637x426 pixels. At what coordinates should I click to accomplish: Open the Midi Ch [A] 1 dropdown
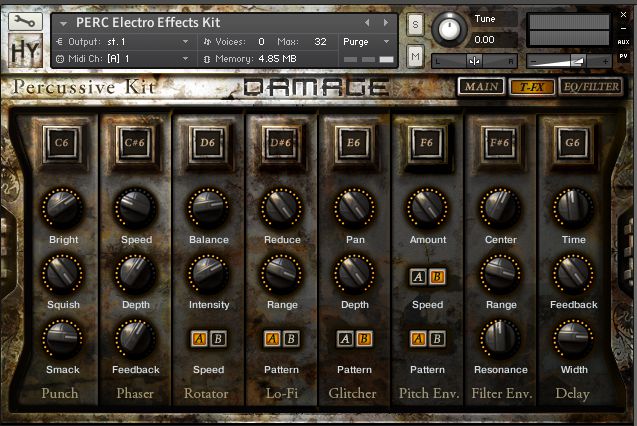122,59
